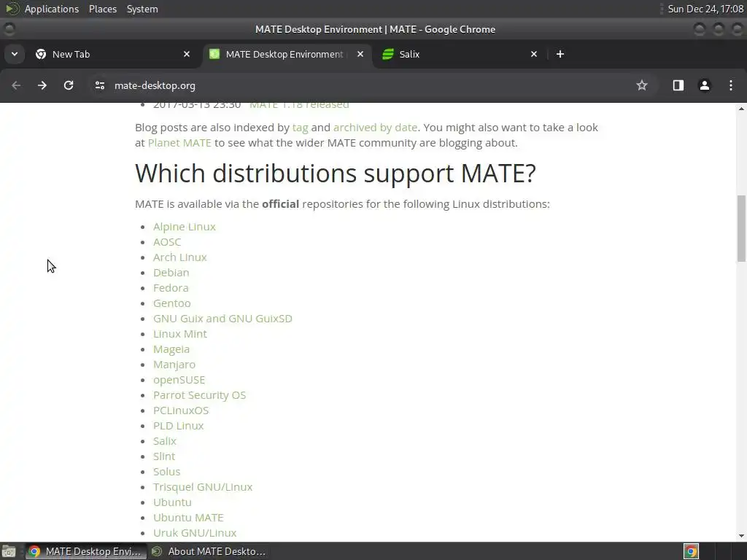Viewport: 747px width, 560px height.
Task: Open the Parrot Security OS link
Action: point(200,394)
